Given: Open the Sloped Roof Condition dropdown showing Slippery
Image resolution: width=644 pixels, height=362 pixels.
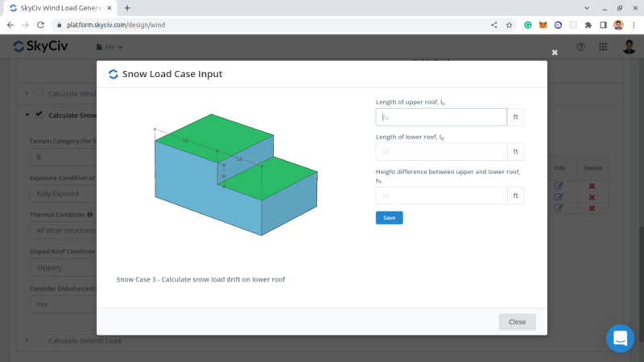Looking at the screenshot, I should 64,268.
